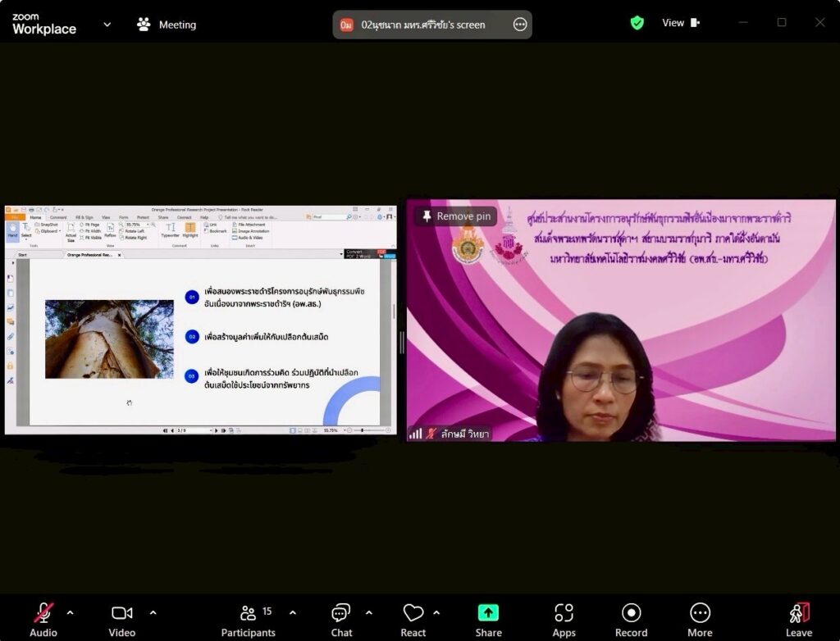Click the 3/9 page number field in Foxit

click(194, 430)
